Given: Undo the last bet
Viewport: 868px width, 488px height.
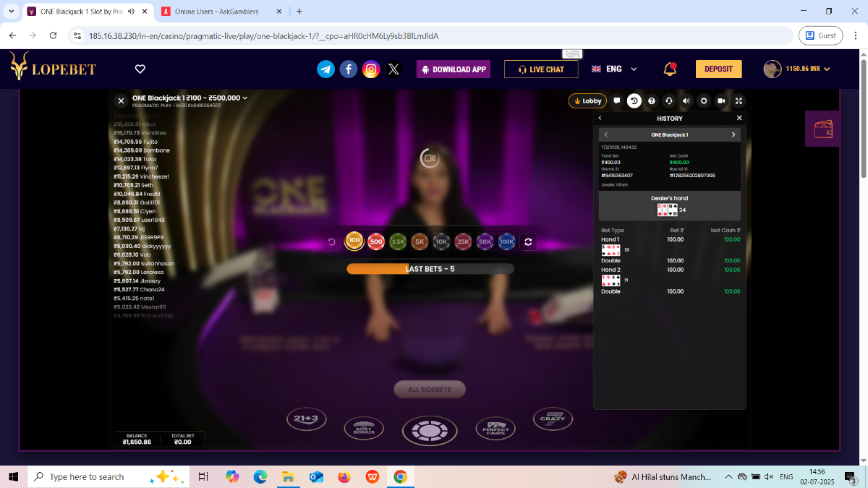Looking at the screenshot, I should coord(332,242).
